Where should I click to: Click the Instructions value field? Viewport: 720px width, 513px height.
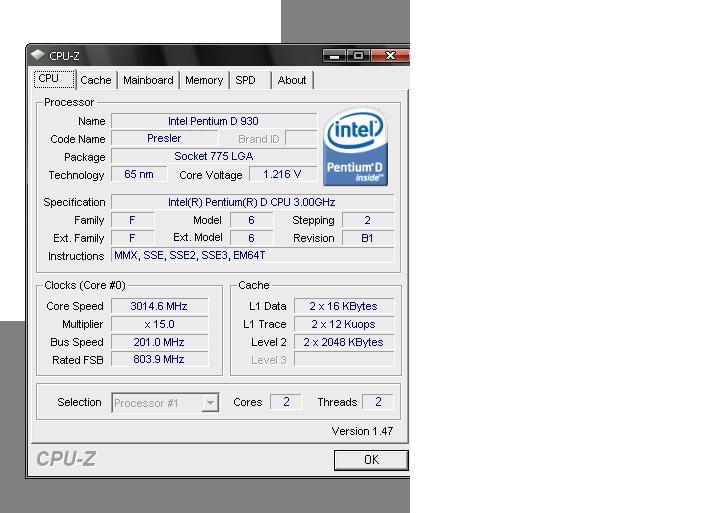click(252, 256)
